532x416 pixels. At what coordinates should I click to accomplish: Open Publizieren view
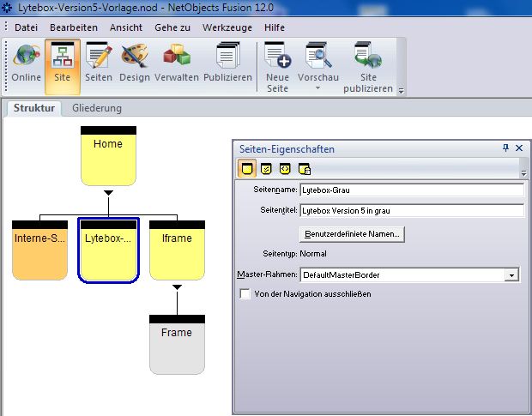(227, 63)
